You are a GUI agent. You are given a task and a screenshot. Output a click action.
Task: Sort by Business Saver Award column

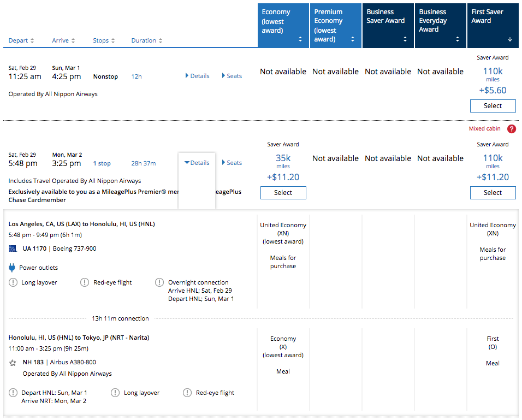coord(388,26)
